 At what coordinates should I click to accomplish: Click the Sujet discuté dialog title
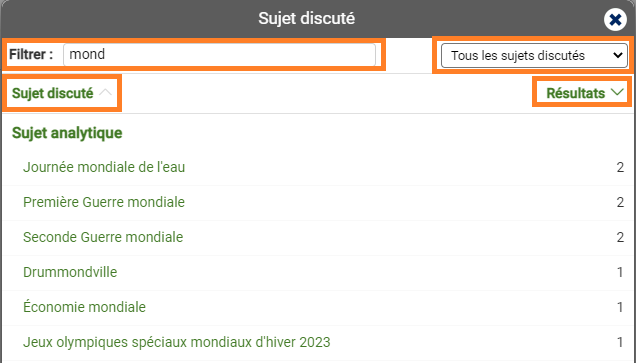pyautogui.click(x=307, y=18)
